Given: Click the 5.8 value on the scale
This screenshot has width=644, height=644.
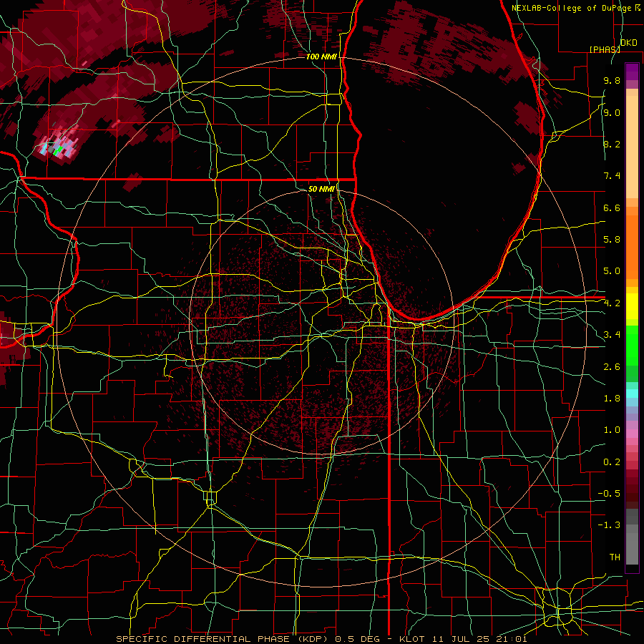Looking at the screenshot, I should 612,240.
